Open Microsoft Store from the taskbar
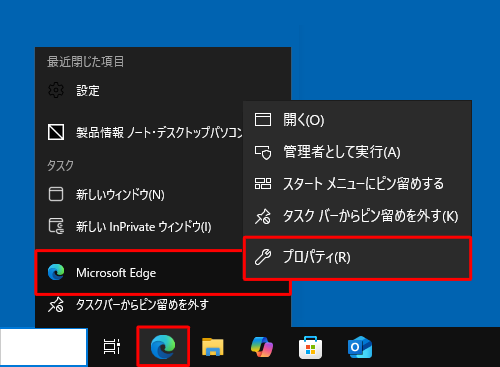The width and height of the screenshot is (500, 367). click(x=311, y=347)
